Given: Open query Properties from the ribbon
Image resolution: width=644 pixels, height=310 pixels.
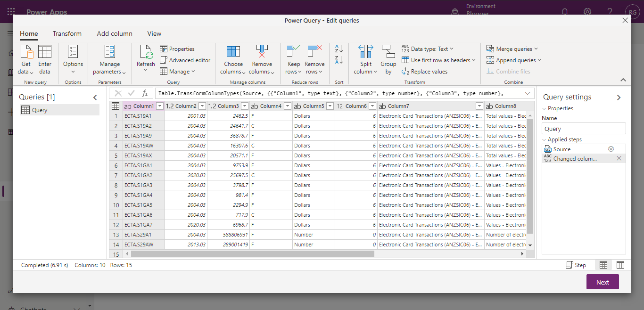Looking at the screenshot, I should coord(177,49).
